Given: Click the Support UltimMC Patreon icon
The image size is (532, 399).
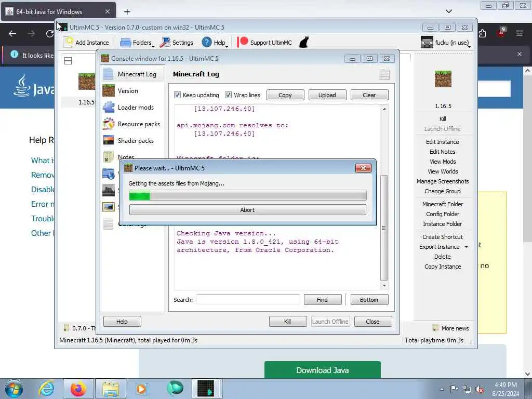Looking at the screenshot, I should pyautogui.click(x=242, y=42).
